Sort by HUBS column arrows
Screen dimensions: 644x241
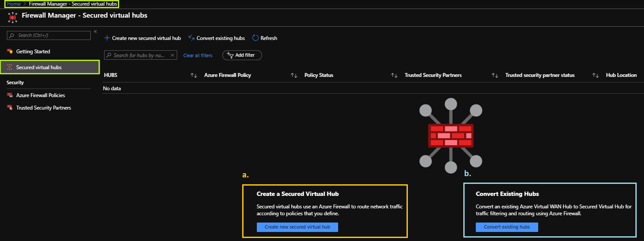(194, 75)
